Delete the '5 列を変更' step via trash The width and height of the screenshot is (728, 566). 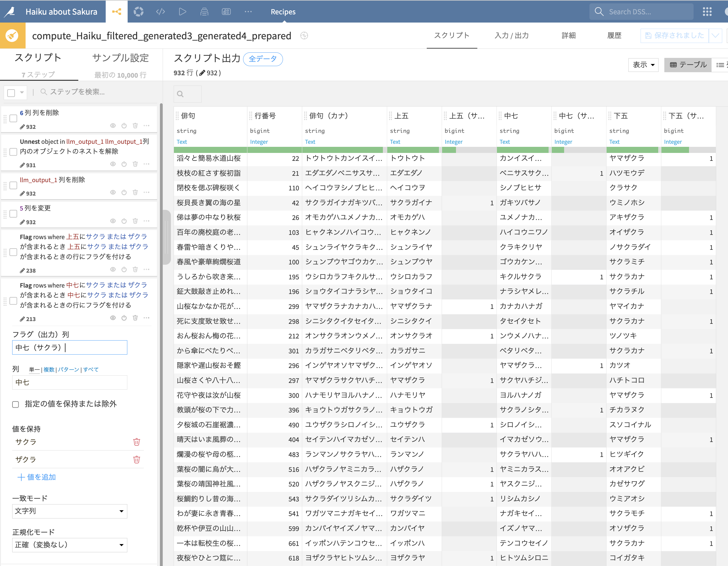click(x=135, y=221)
